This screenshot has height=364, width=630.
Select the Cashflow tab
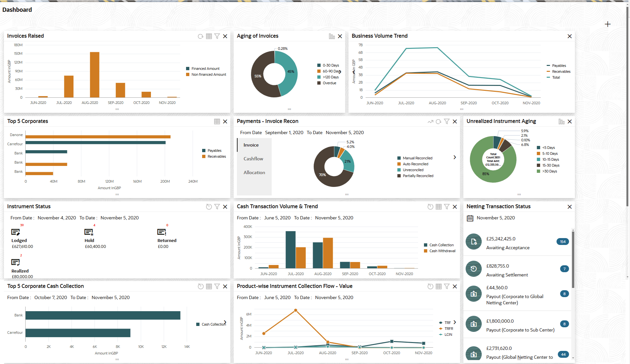(x=253, y=159)
